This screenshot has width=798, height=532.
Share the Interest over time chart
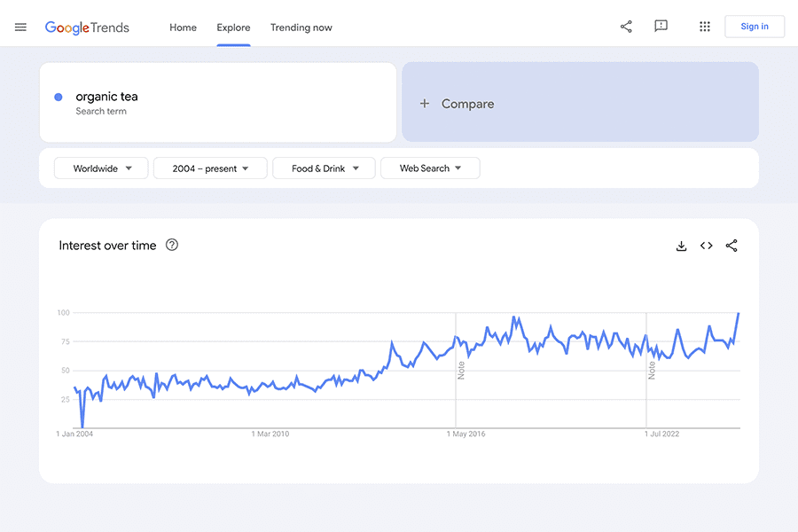coord(731,246)
